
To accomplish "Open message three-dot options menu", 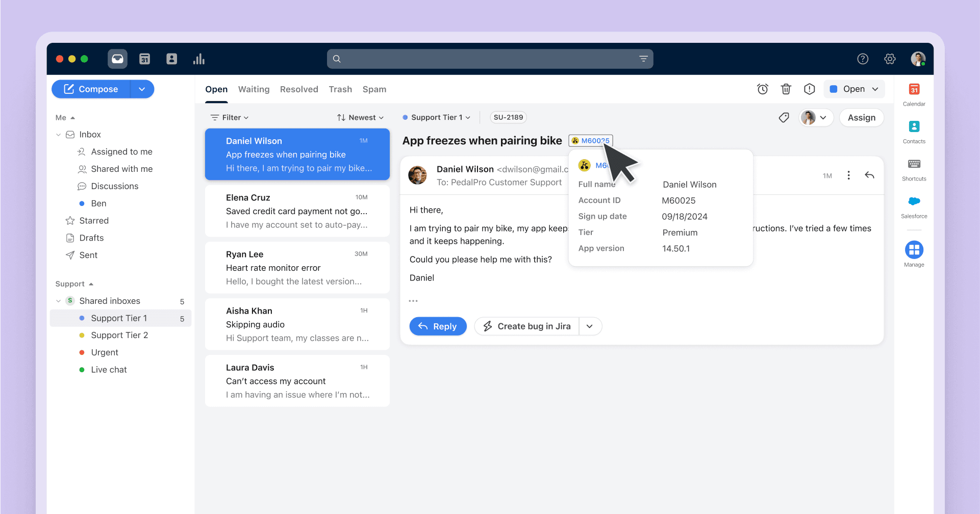I will point(848,175).
